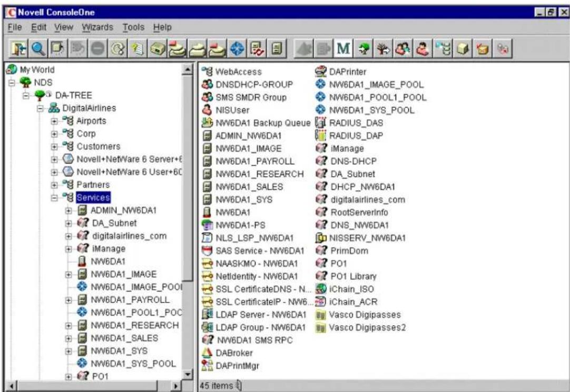
Task: Click the NW6DA1_SYS_POOL pool icon in right pane
Action: click(321, 110)
